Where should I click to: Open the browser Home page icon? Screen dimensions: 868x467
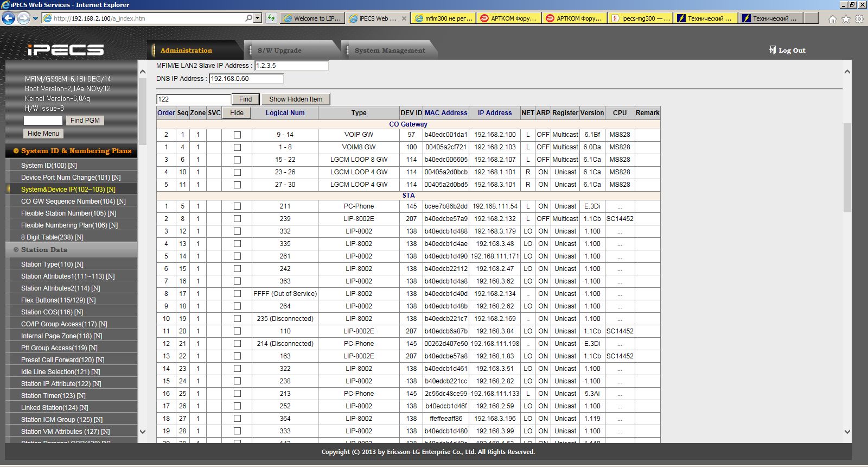(832, 19)
